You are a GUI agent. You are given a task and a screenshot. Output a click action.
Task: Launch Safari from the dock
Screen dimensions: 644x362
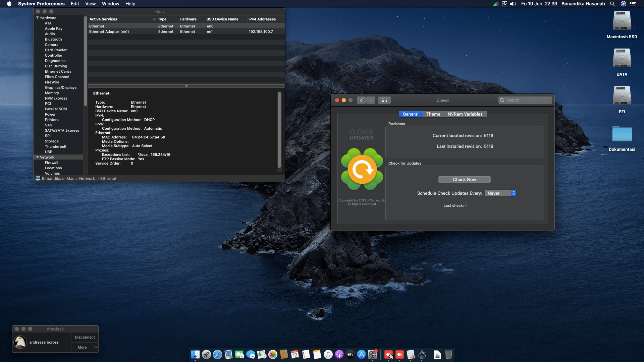217,354
